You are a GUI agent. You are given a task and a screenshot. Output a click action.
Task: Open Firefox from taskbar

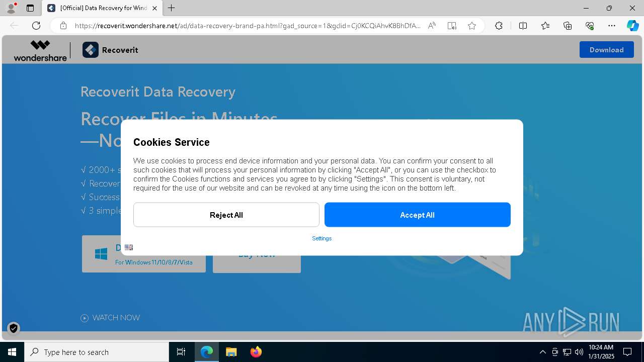pos(256,352)
